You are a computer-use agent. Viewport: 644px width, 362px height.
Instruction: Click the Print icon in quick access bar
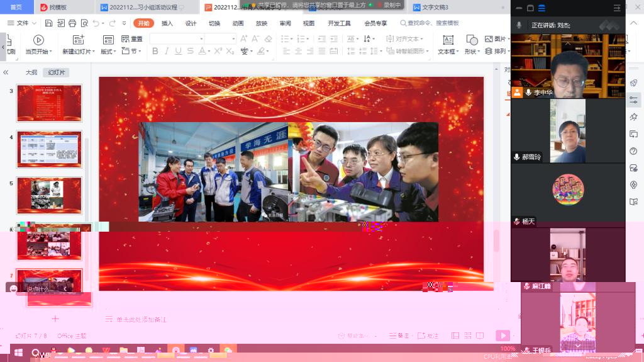coord(72,23)
